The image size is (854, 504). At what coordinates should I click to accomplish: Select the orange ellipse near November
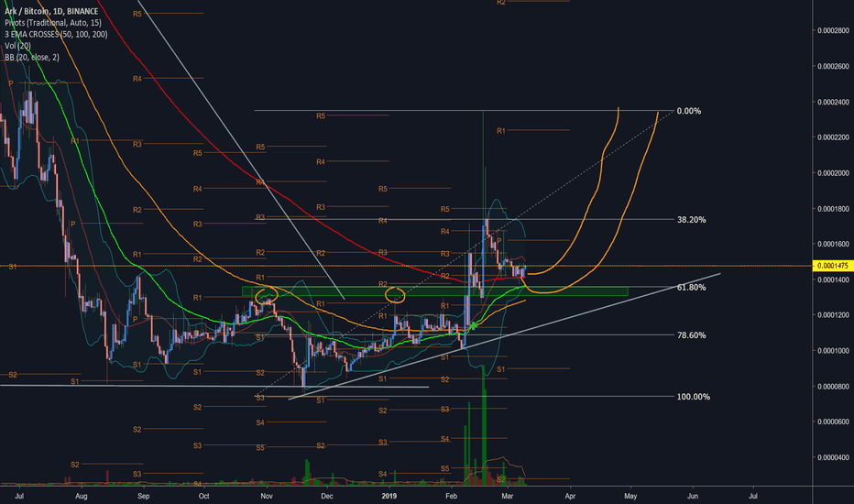[267, 295]
